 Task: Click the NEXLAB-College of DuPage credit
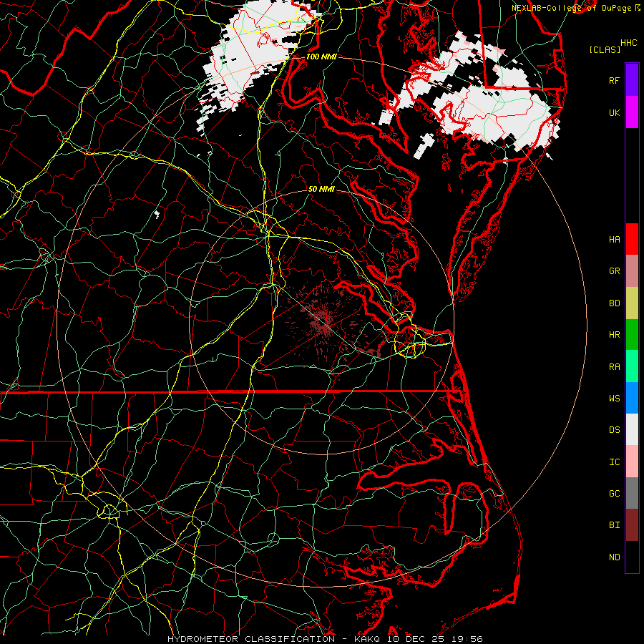(x=573, y=8)
